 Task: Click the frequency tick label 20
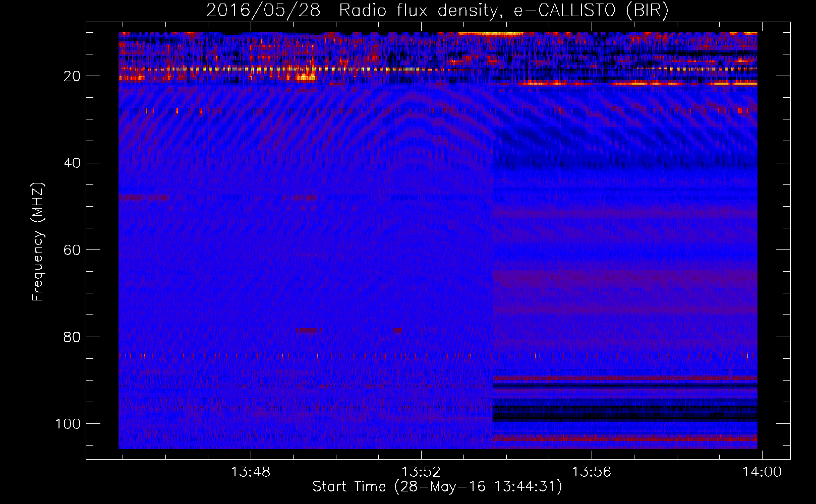coord(72,76)
